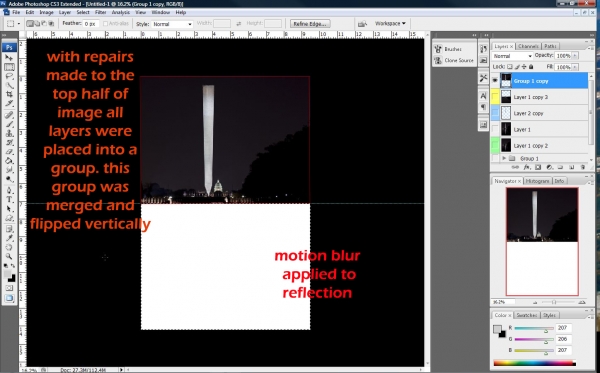The image size is (600, 373).
Task: Open the Opacity slider arrow
Action: [x=575, y=56]
